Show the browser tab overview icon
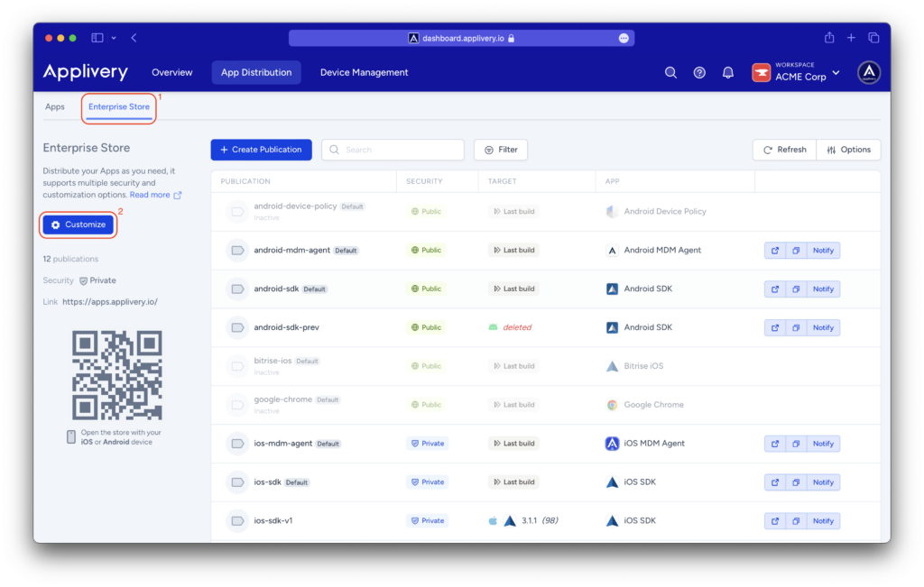 [x=873, y=38]
